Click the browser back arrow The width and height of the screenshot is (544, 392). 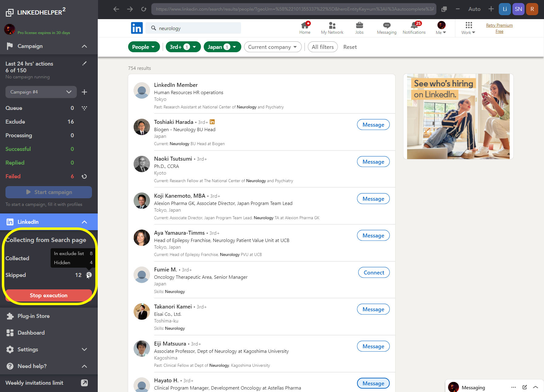[x=116, y=9]
